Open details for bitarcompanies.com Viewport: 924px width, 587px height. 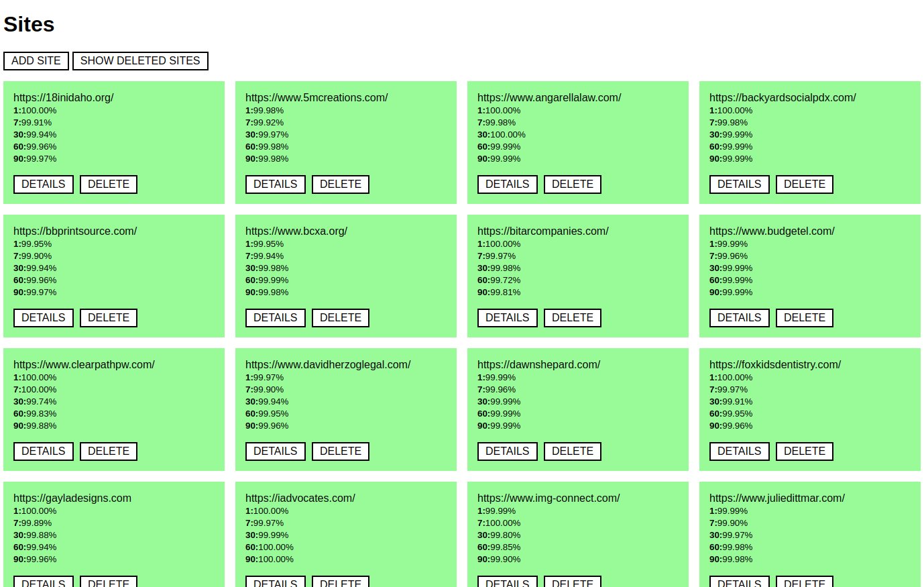click(x=507, y=318)
